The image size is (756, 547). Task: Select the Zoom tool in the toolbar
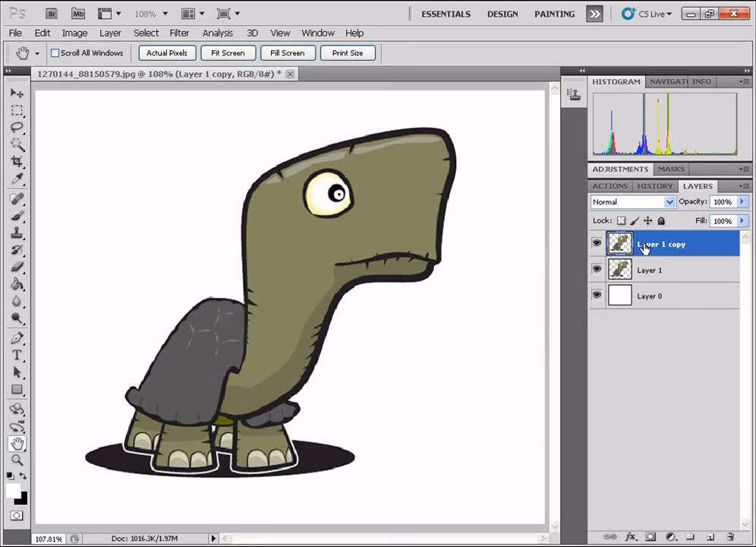(x=18, y=460)
